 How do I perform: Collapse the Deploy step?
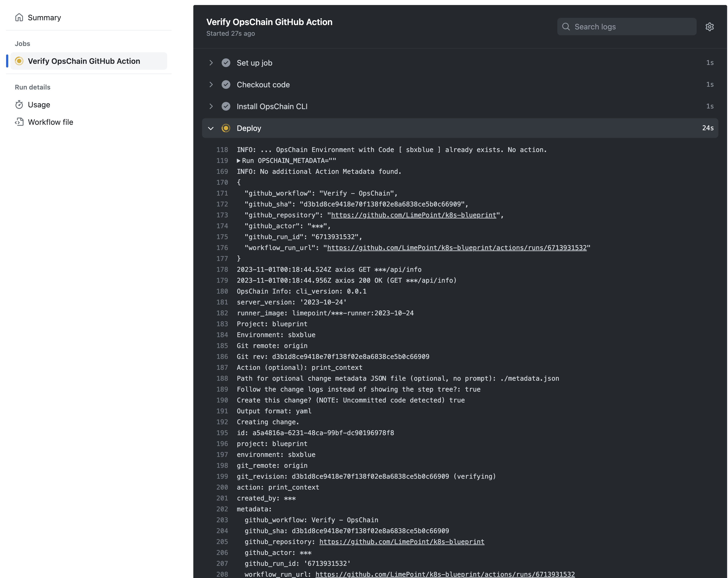point(211,128)
